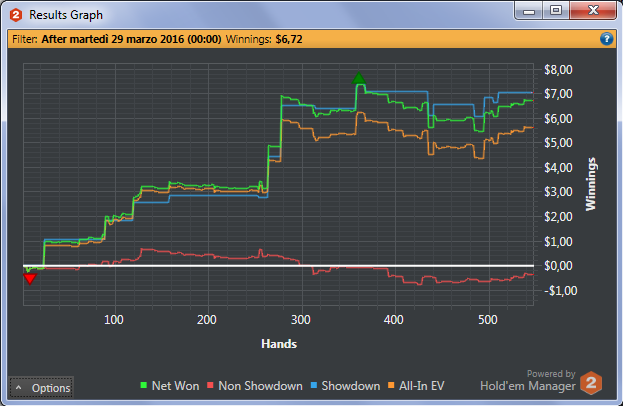Click the Winnings value $6,72
Viewport: 623px width, 406px height.
pos(289,39)
